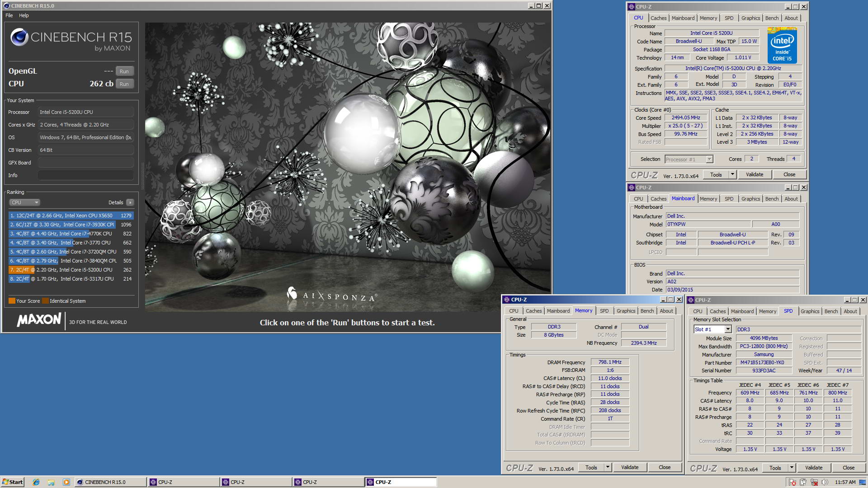
Task: Click the Core Speed value 2494.05 MHz
Action: [685, 117]
